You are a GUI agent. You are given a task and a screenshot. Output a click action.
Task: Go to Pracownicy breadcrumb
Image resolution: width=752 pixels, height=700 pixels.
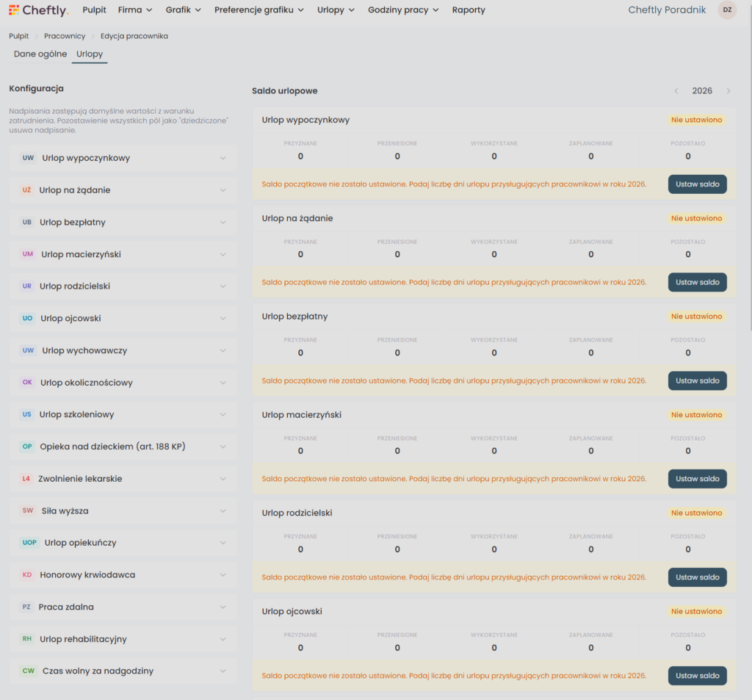point(65,36)
